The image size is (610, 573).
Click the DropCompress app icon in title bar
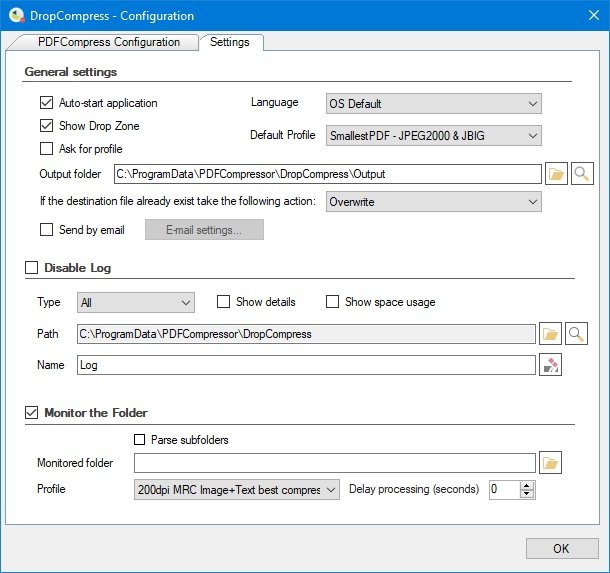coord(16,16)
